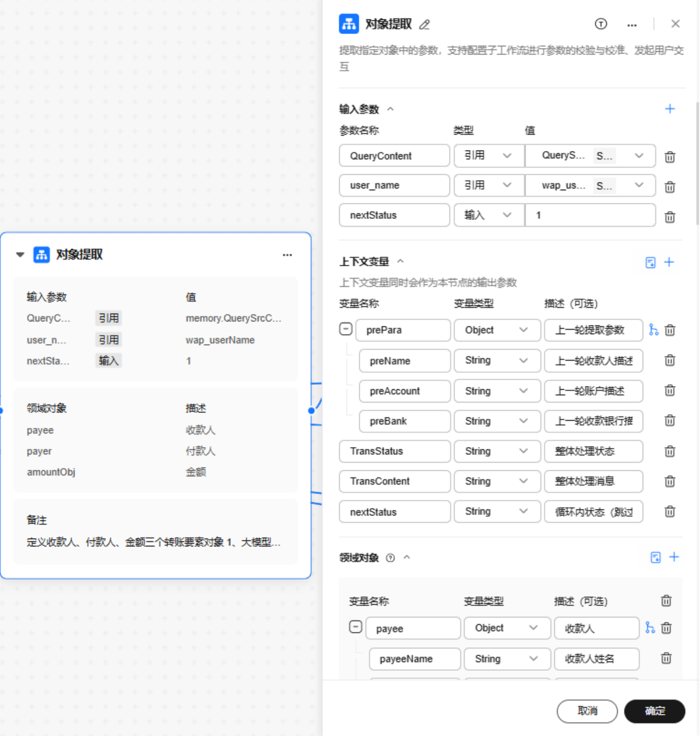Viewport: 700px width, 736px height.
Task: Click the import icon in 领域对象 section
Action: click(655, 557)
